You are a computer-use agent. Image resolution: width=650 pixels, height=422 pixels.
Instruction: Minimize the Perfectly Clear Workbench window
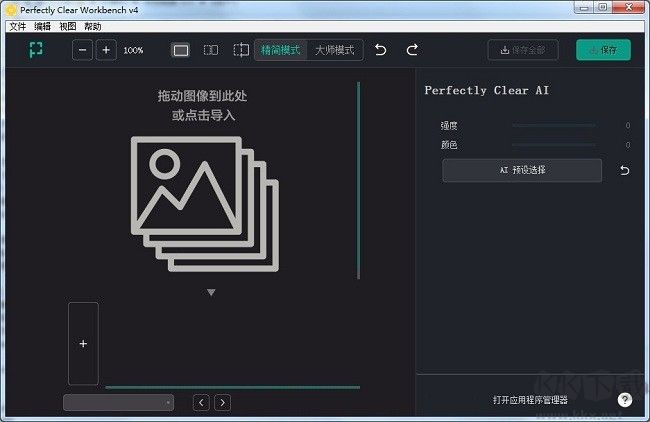(584, 7)
